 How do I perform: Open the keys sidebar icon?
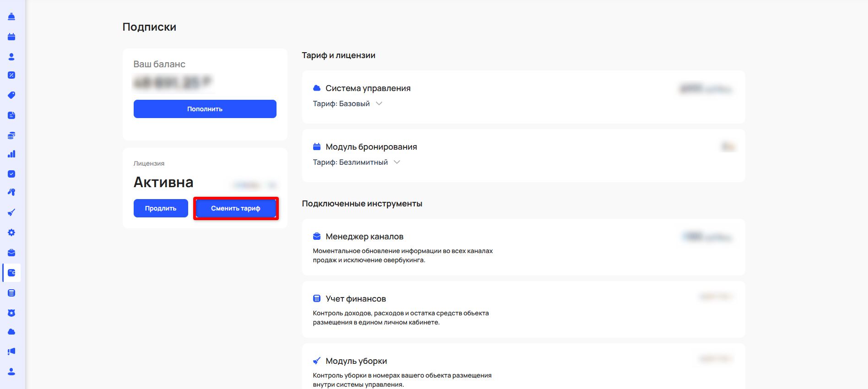pos(11,192)
